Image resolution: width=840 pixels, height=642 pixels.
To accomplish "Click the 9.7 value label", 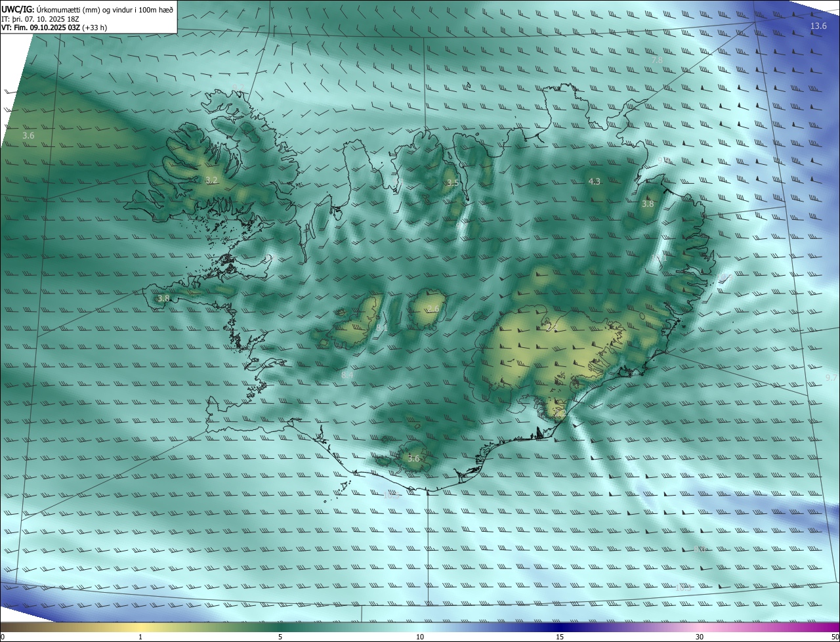I will (831, 377).
